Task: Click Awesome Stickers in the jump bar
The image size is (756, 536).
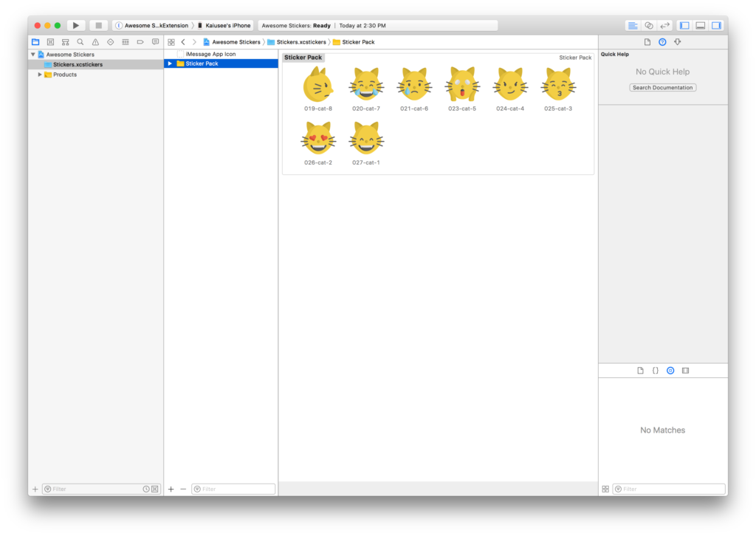Action: point(232,42)
